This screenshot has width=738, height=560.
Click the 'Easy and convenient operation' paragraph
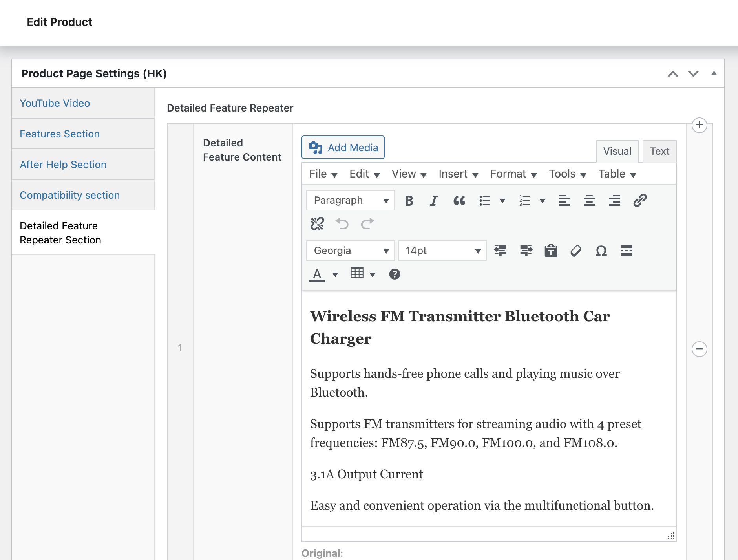click(482, 506)
